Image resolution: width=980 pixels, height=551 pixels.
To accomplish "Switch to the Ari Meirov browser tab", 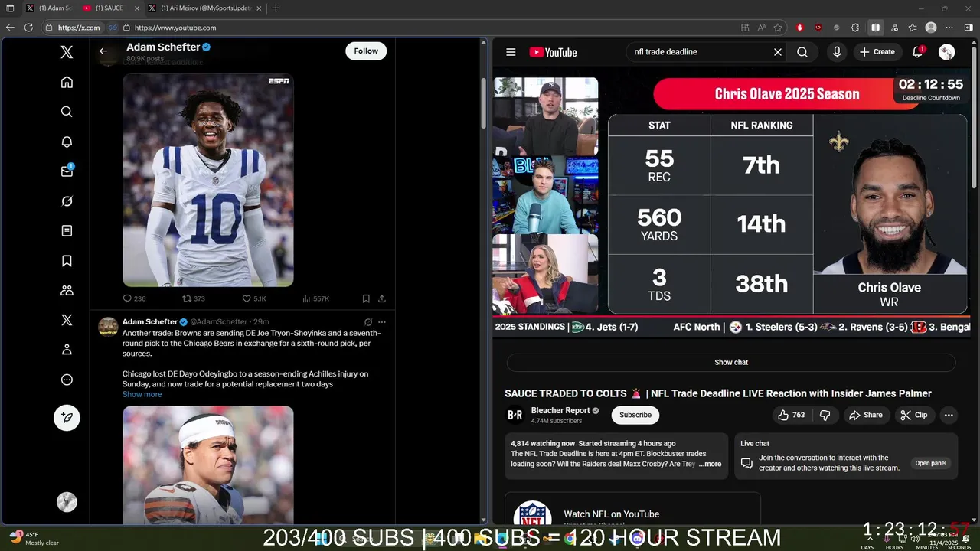I will click(203, 8).
